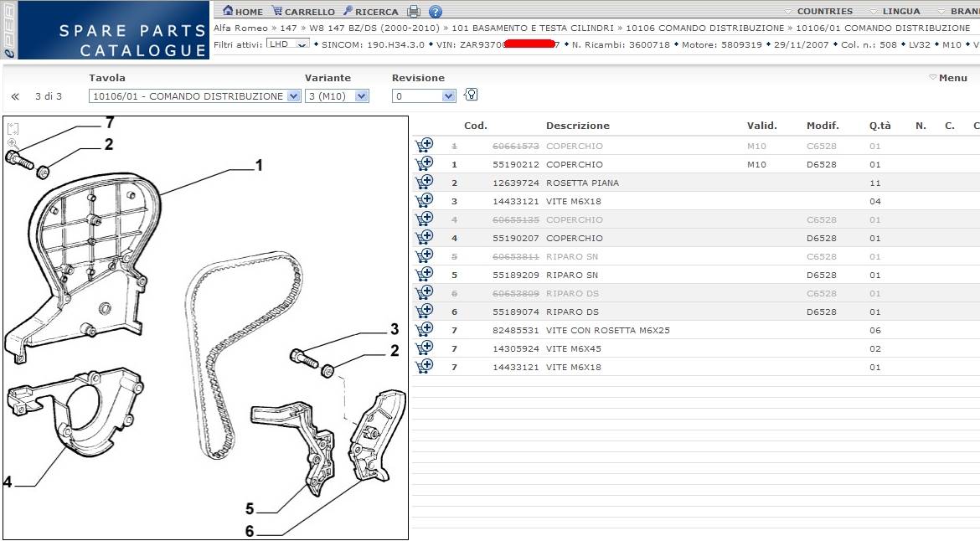The image size is (980, 541).
Task: Go to previous table with double arrow
Action: (x=15, y=96)
